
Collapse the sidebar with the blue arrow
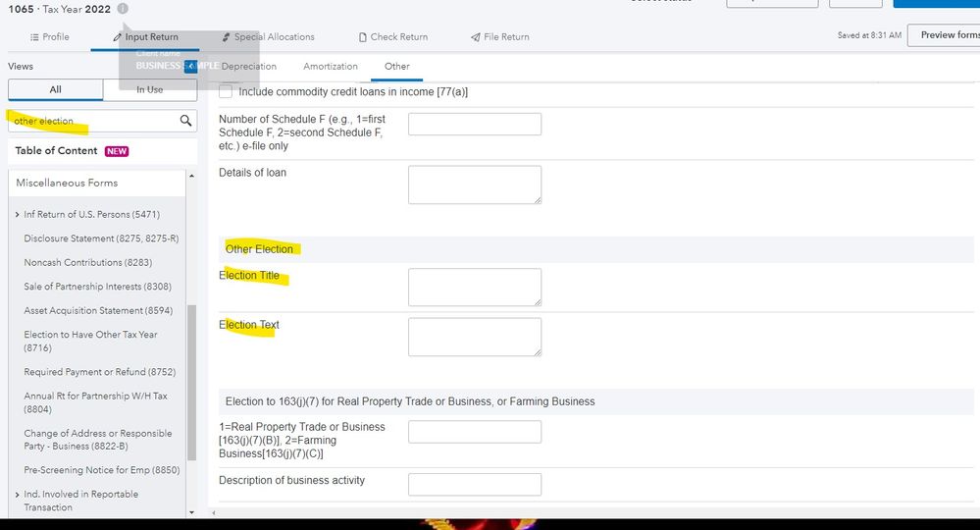pyautogui.click(x=190, y=66)
